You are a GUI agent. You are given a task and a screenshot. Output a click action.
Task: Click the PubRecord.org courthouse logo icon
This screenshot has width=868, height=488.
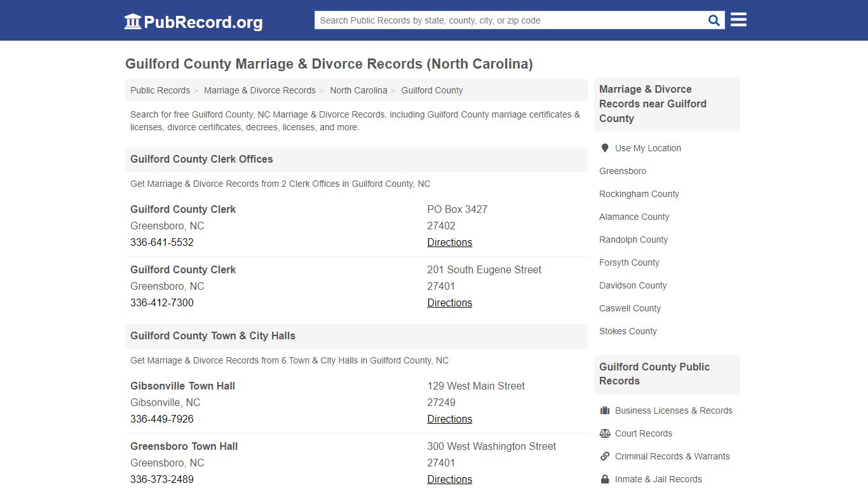point(133,22)
